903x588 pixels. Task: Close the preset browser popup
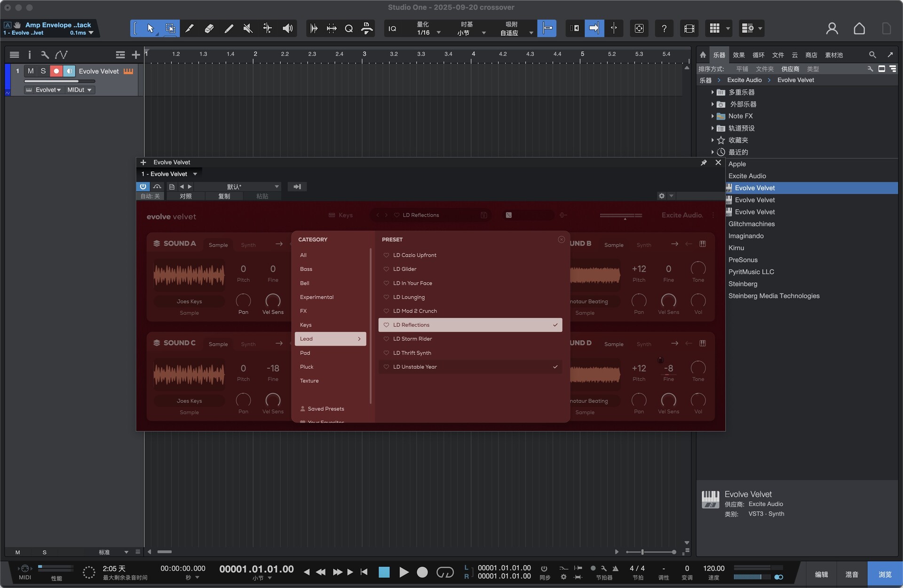coord(561,239)
